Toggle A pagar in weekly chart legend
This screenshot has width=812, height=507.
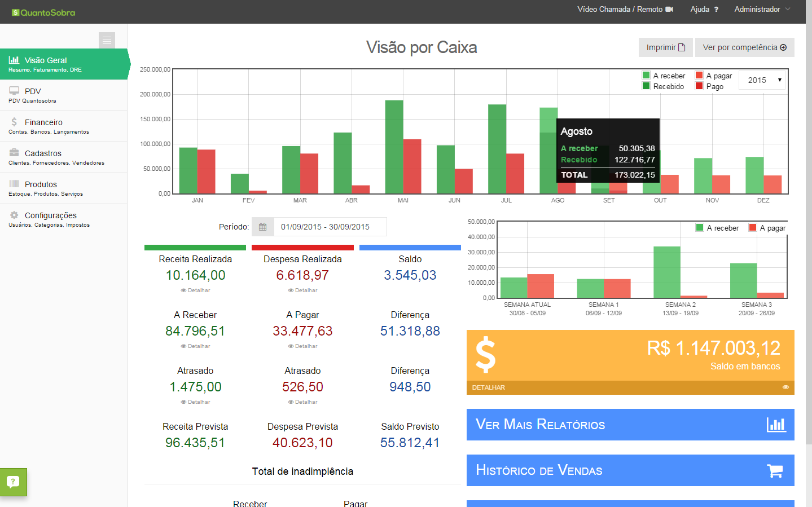[767, 228]
